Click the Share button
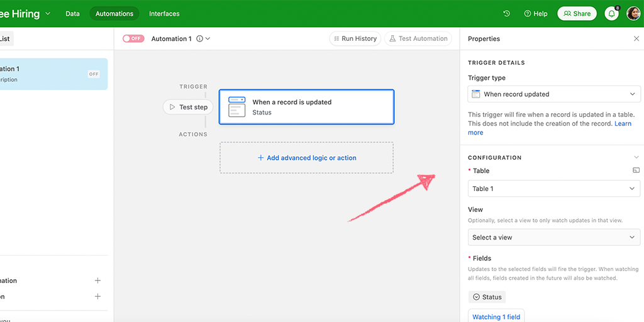This screenshot has width=644, height=322. [x=577, y=14]
